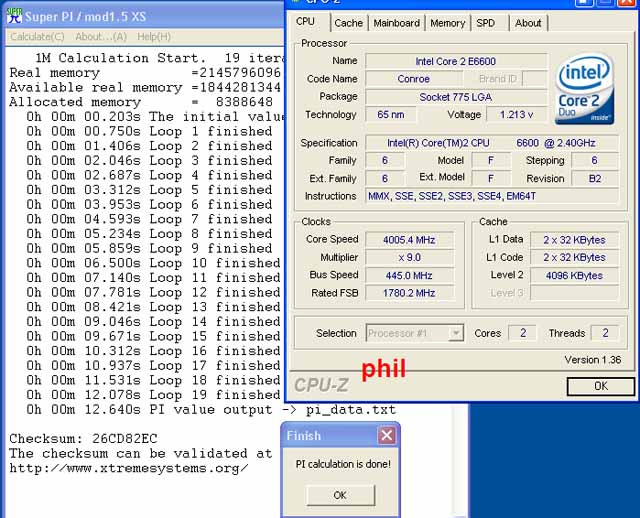Open the Calculate(C) menu in Super PI
The image size is (640, 518).
37,37
